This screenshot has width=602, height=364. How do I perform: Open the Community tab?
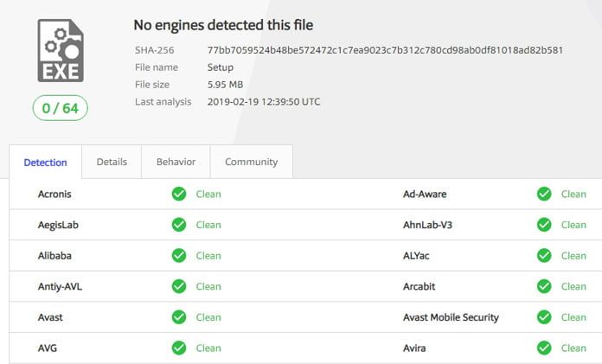[252, 162]
